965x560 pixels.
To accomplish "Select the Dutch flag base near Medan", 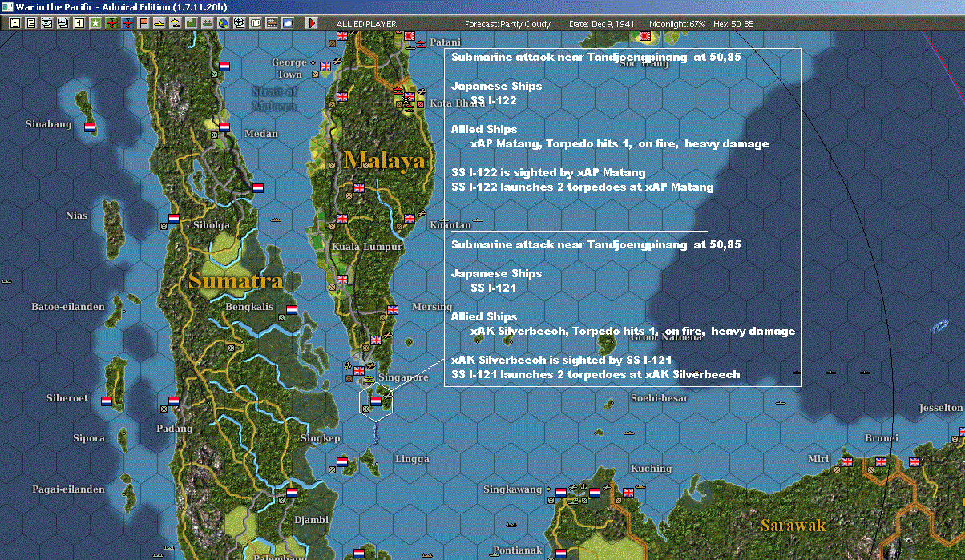I will click(x=224, y=127).
